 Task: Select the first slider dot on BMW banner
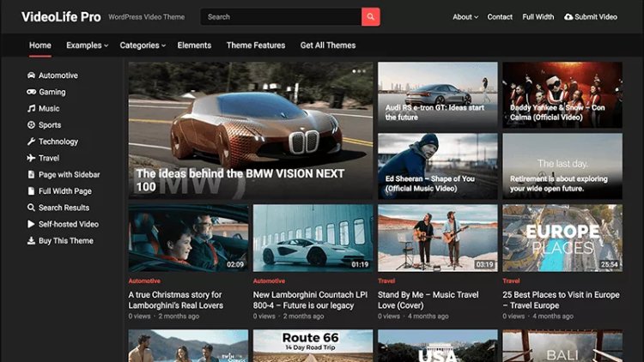pyautogui.click(x=354, y=71)
